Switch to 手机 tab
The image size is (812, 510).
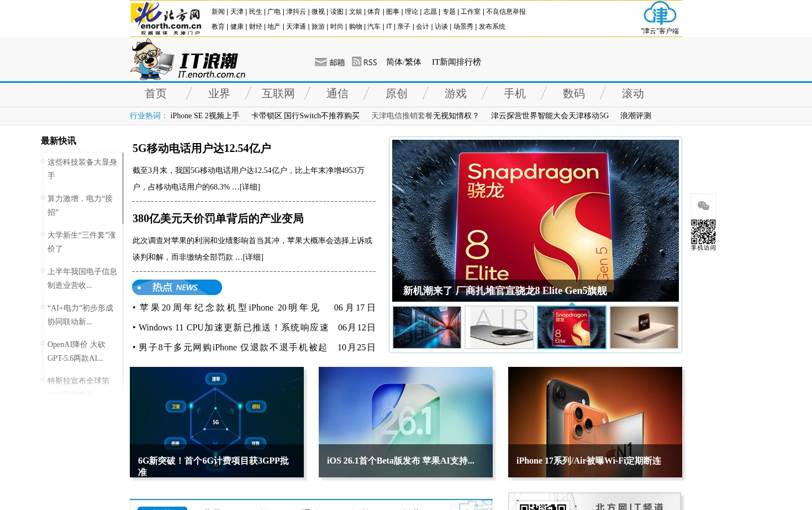click(514, 94)
